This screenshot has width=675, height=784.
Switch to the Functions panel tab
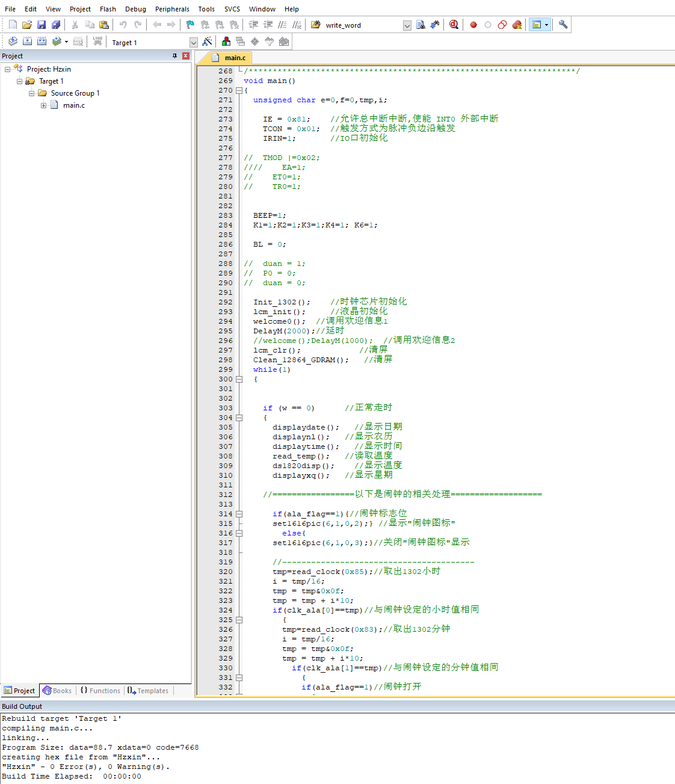tap(100, 691)
